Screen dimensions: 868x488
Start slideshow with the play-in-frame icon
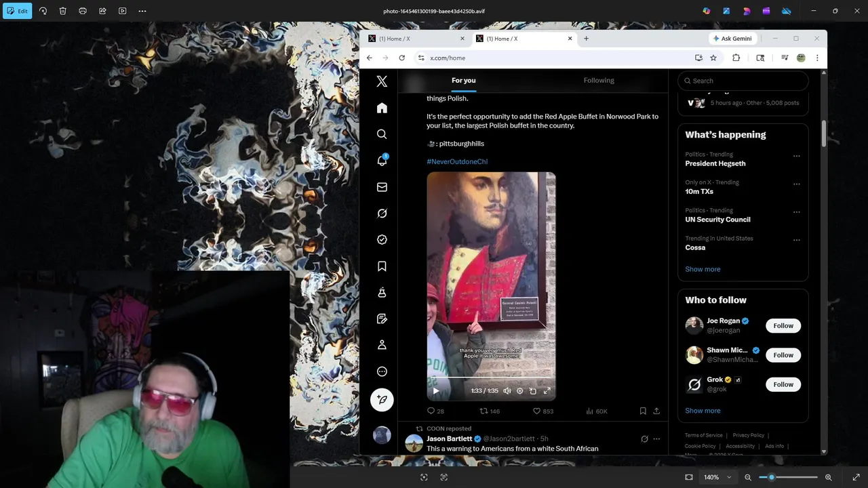click(122, 11)
